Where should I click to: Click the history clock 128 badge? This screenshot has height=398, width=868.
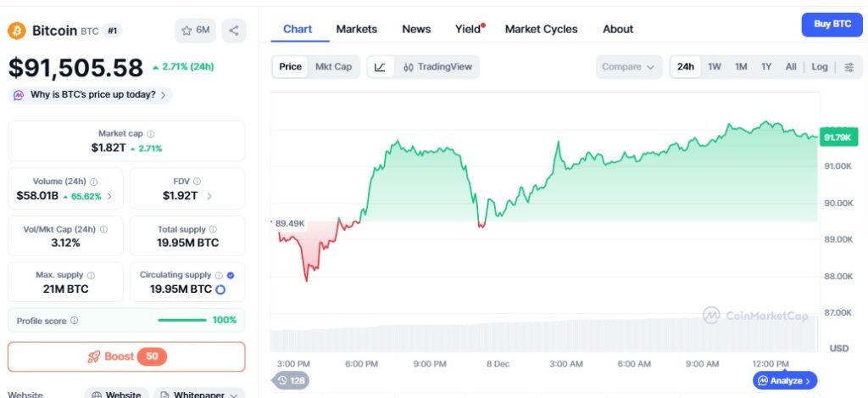tap(290, 380)
